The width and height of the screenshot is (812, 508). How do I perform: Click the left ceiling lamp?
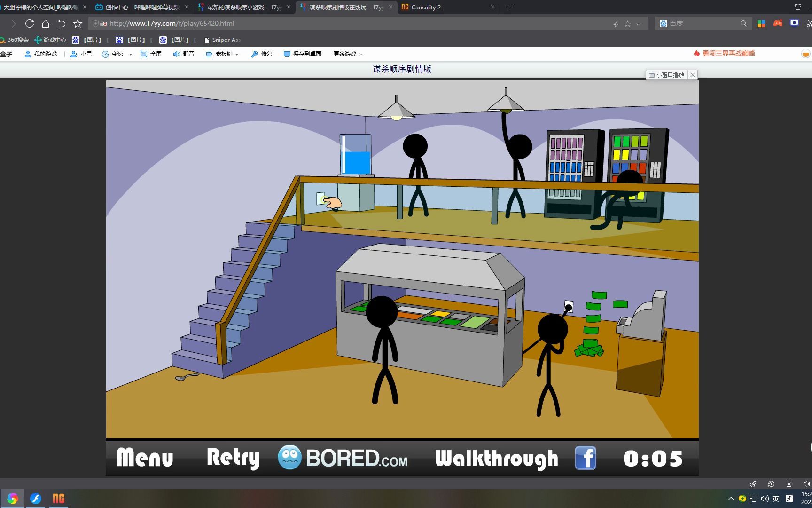(x=397, y=109)
